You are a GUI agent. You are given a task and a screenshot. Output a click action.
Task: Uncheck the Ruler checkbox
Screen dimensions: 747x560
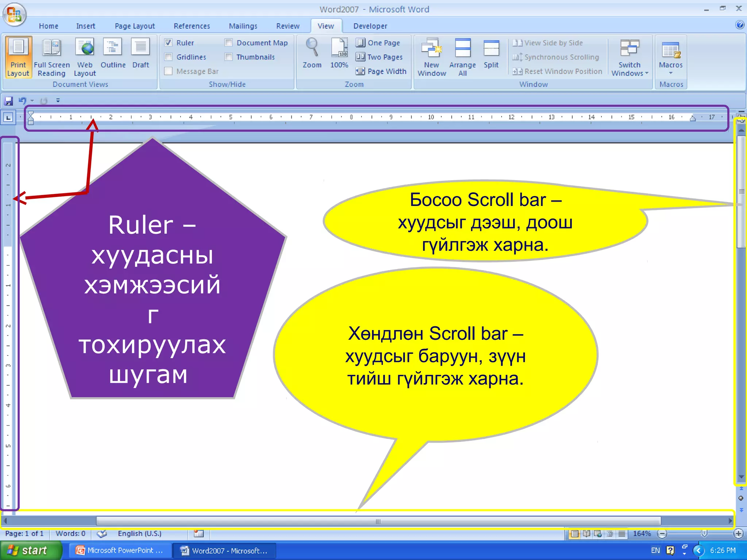click(169, 43)
